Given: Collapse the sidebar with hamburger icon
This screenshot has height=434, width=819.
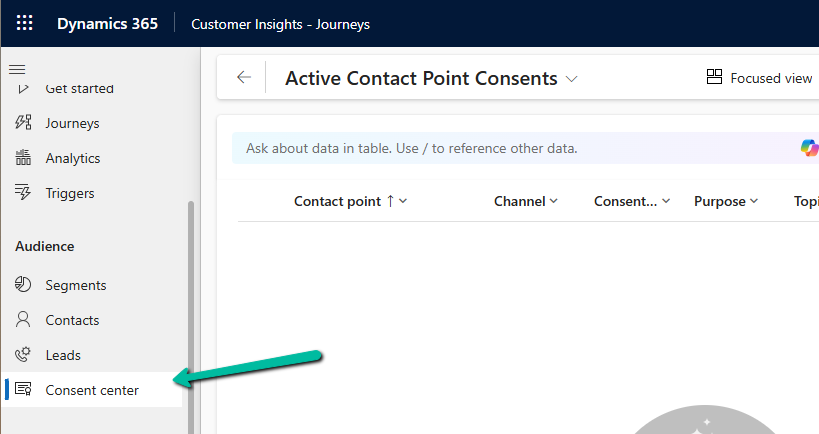Looking at the screenshot, I should (x=17, y=69).
